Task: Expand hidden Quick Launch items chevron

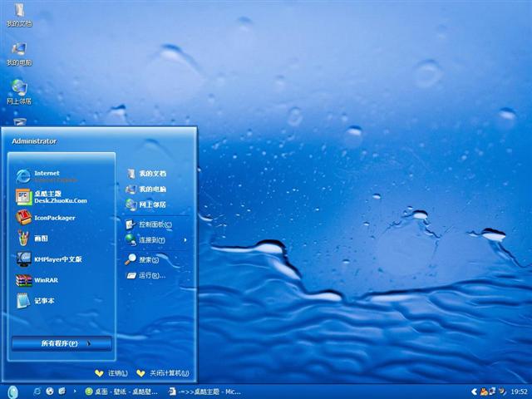Action: click(75, 392)
